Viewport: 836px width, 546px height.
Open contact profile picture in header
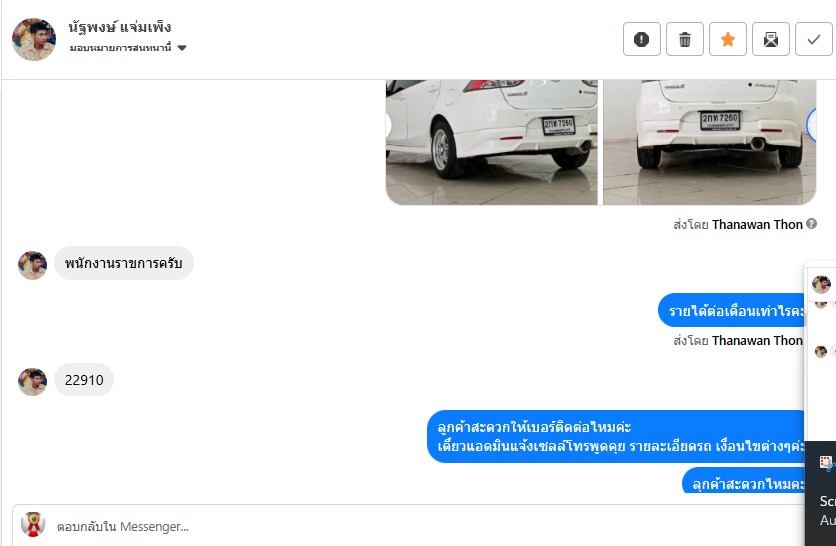tap(34, 39)
